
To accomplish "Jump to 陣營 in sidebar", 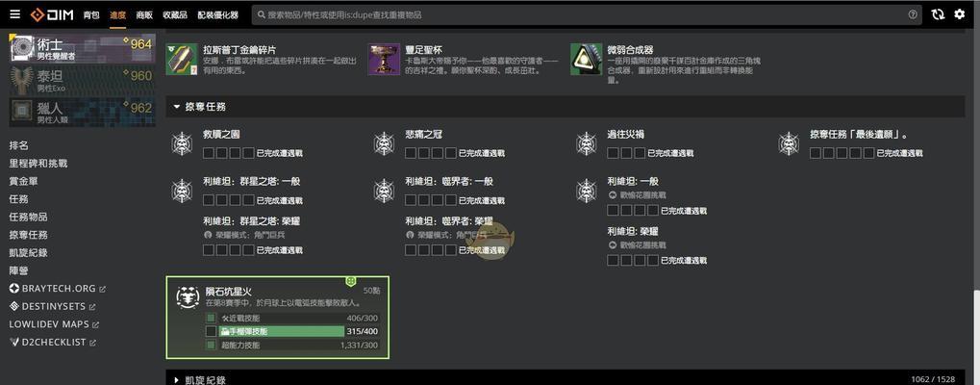I will point(18,270).
